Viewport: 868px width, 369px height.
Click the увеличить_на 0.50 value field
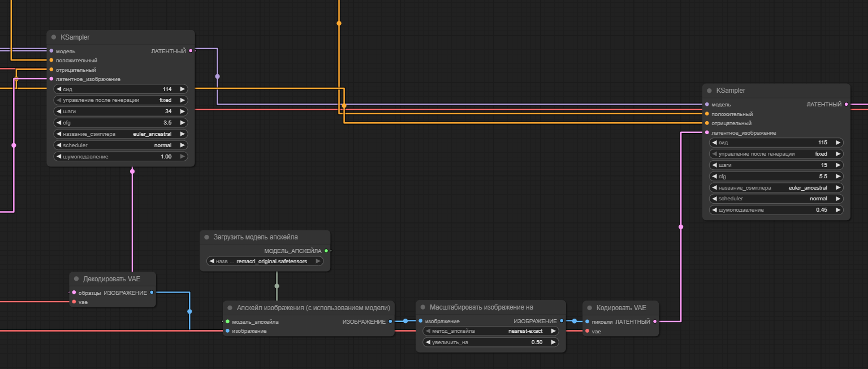491,342
